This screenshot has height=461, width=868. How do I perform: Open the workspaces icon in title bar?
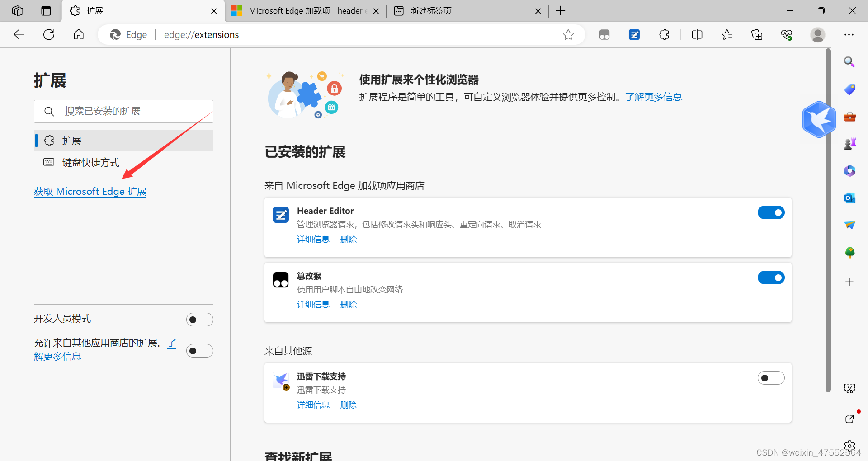point(18,11)
